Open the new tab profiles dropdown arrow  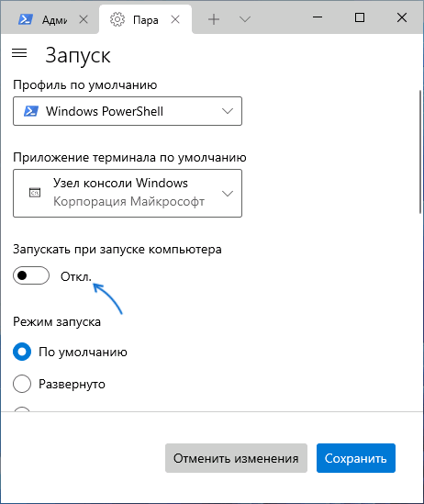tap(245, 19)
